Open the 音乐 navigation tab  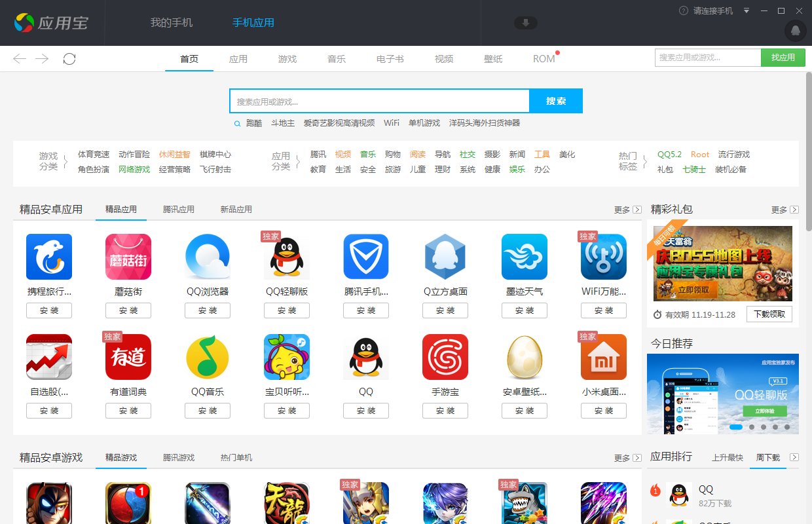[337, 59]
